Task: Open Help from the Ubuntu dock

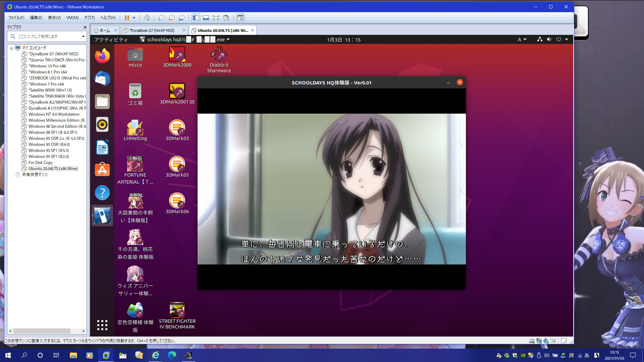Action: [x=102, y=193]
